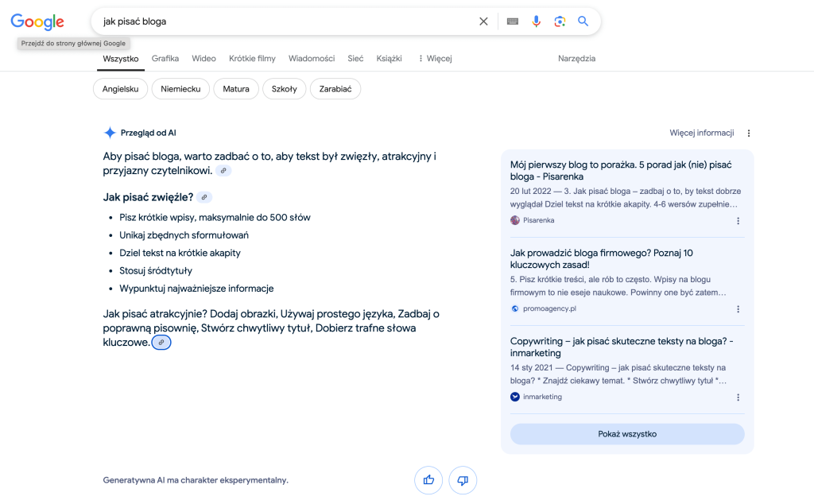Open Google Lens image search

point(560,21)
